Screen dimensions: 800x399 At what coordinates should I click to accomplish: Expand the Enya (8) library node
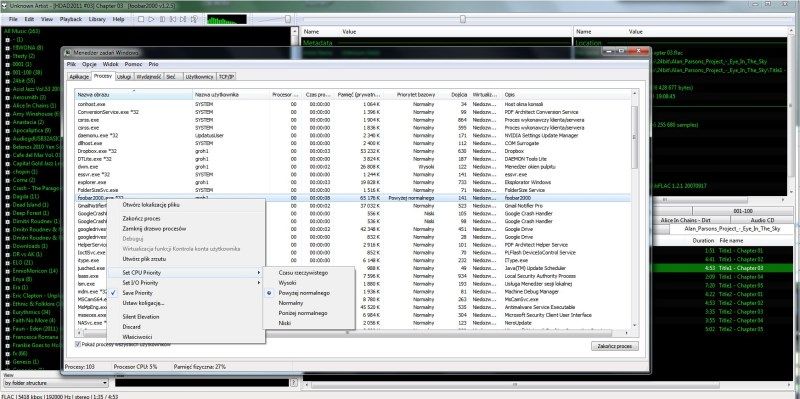pyautogui.click(x=8, y=279)
